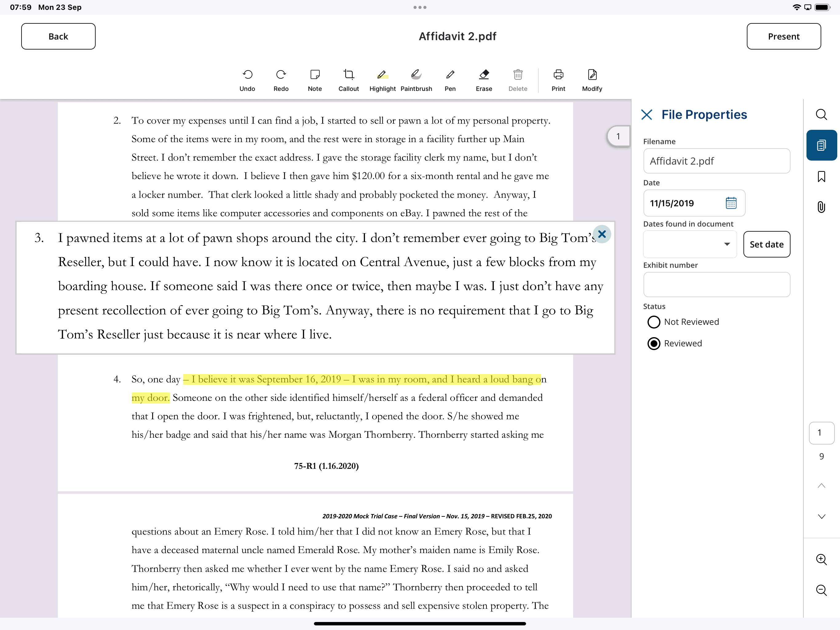Click the Set date button

tap(766, 244)
